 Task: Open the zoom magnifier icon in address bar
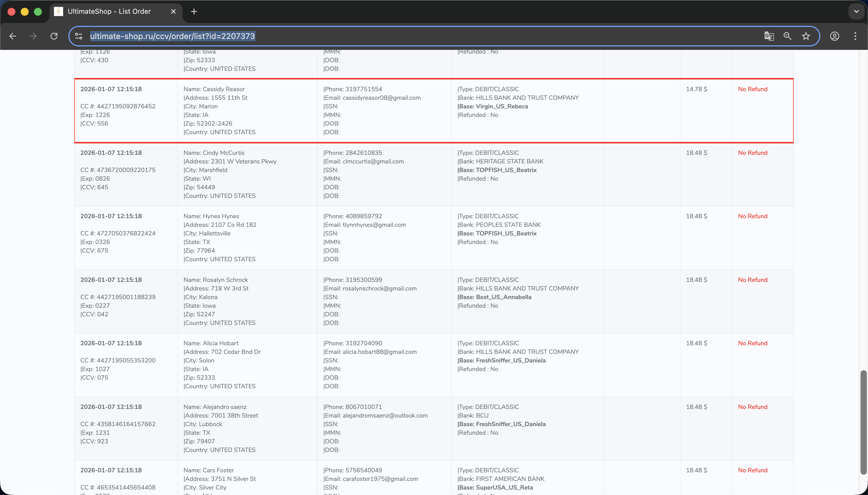[x=787, y=36]
